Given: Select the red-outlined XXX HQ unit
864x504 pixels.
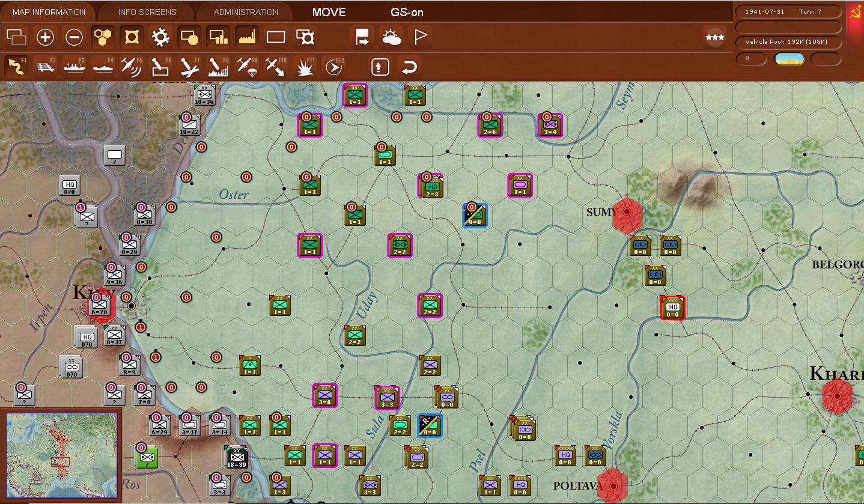Looking at the screenshot, I should [x=672, y=308].
